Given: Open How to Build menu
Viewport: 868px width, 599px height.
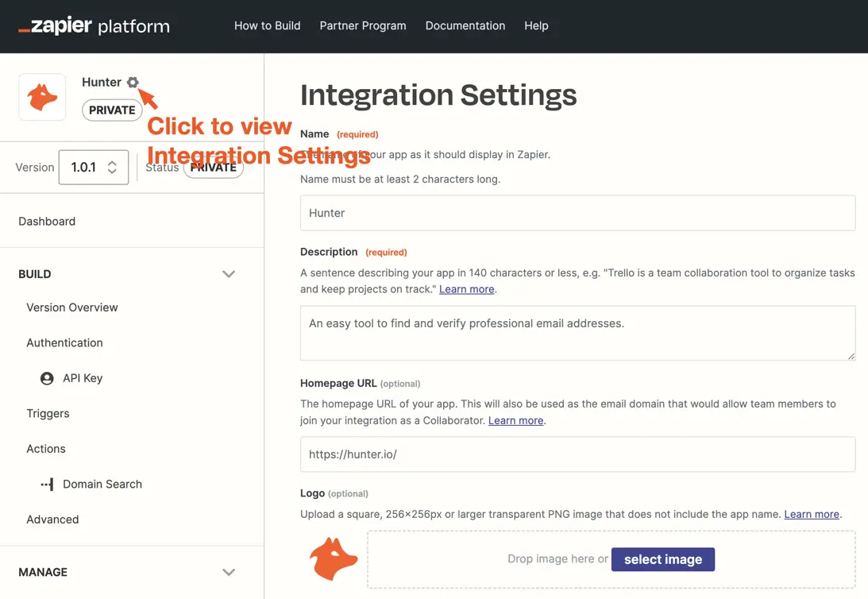Looking at the screenshot, I should click(x=268, y=26).
